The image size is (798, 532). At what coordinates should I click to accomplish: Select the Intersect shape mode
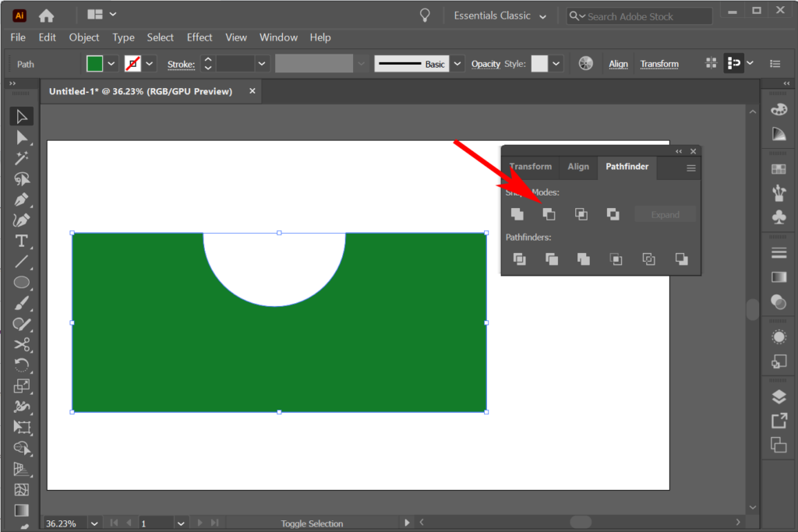click(581, 215)
